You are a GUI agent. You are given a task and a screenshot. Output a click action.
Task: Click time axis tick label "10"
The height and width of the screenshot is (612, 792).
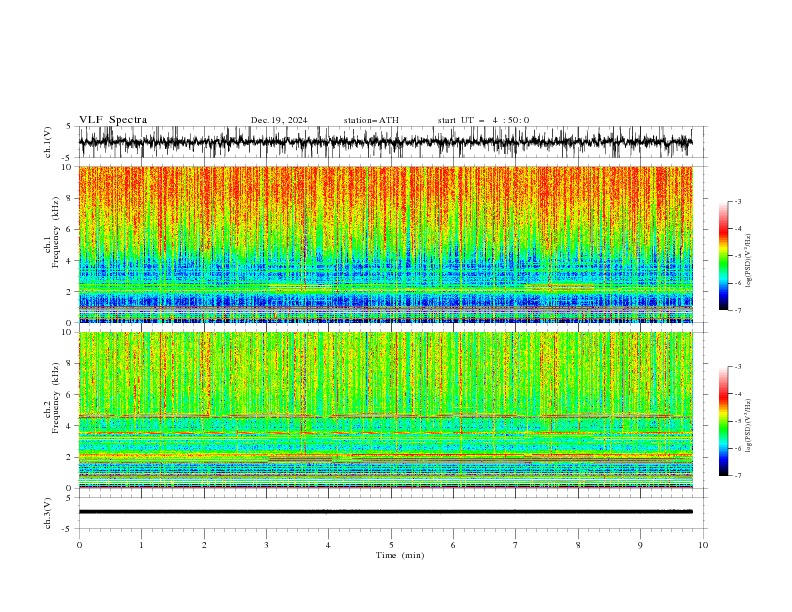click(703, 545)
